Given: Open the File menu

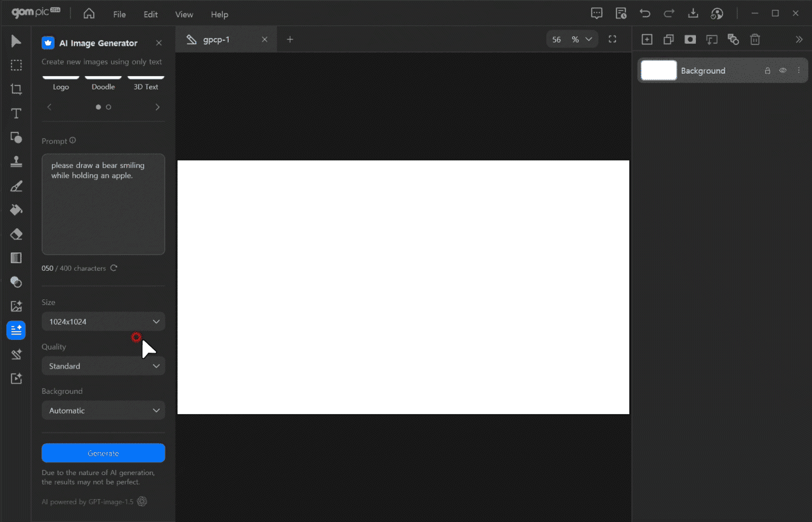Looking at the screenshot, I should 119,14.
